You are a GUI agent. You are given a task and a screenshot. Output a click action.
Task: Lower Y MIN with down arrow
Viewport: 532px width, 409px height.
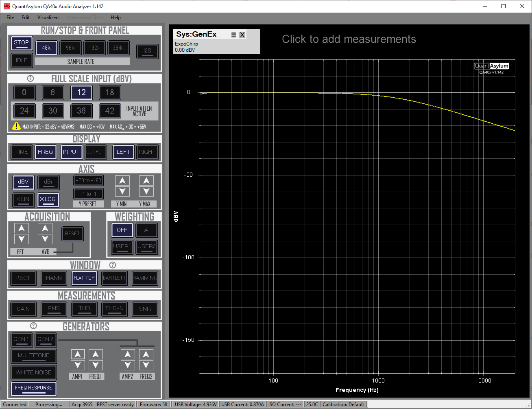(x=122, y=191)
